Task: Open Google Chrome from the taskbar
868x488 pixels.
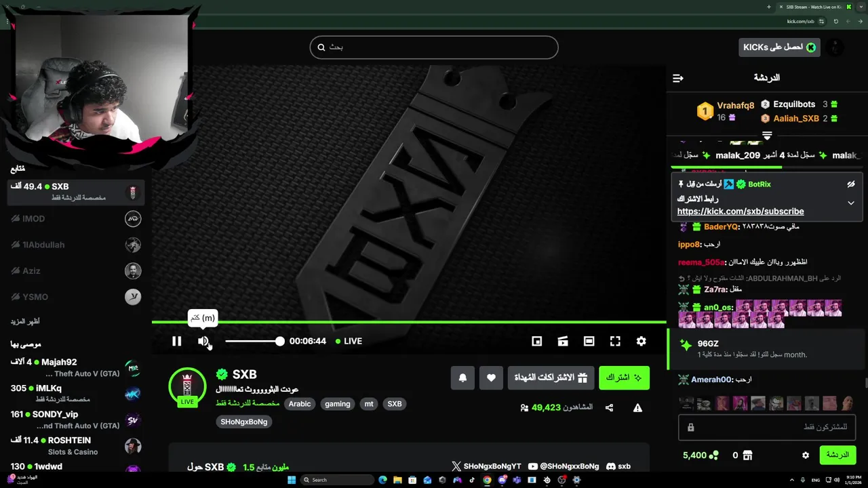Action: pos(487,480)
